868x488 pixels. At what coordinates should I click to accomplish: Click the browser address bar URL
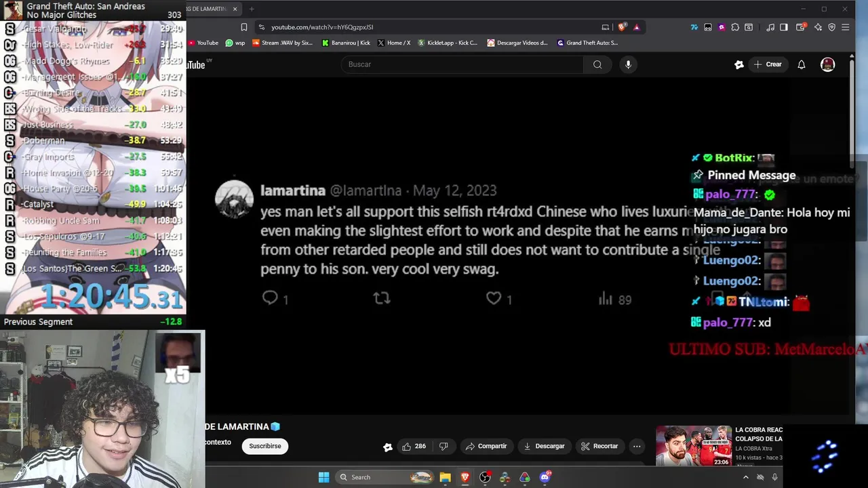pos(322,27)
